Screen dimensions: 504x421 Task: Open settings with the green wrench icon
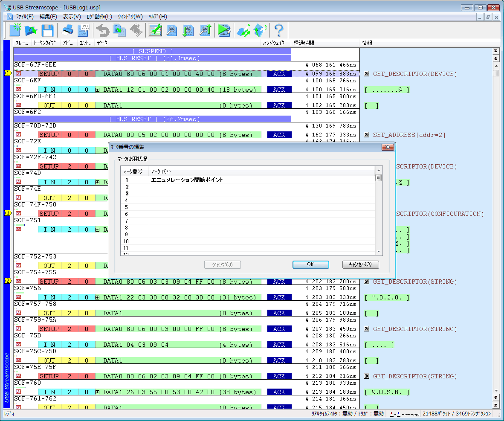pyautogui.click(x=155, y=30)
